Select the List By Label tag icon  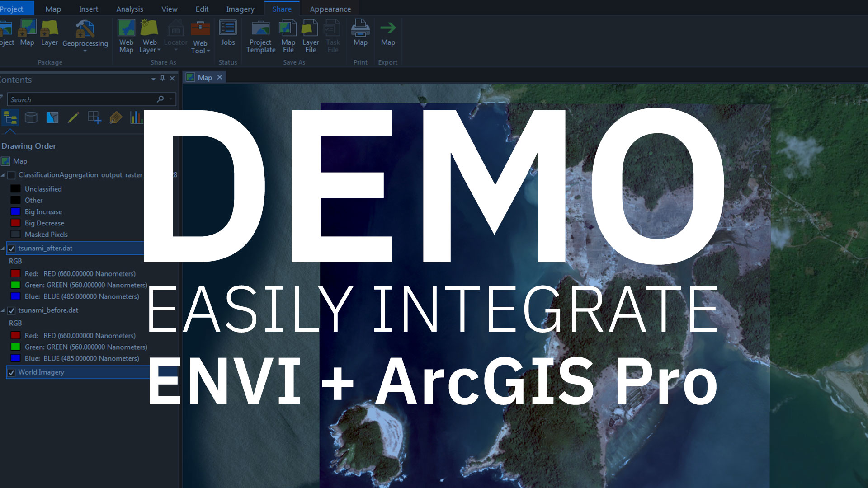tap(116, 117)
